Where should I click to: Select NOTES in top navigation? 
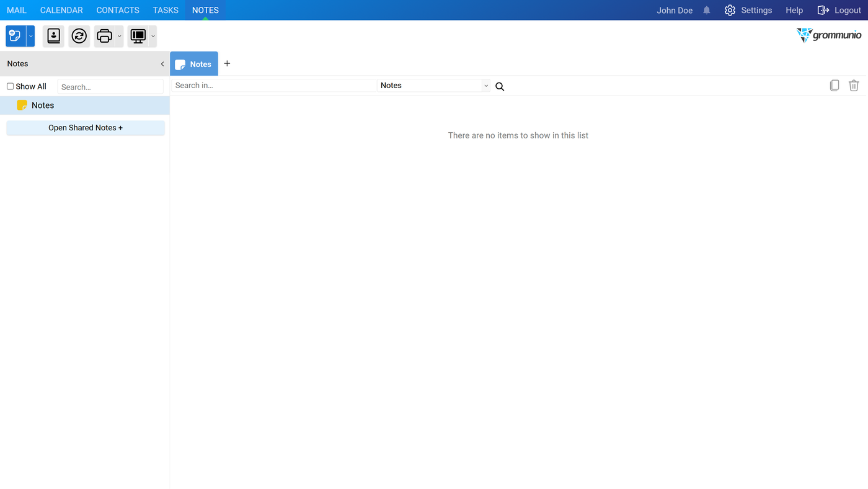(205, 10)
